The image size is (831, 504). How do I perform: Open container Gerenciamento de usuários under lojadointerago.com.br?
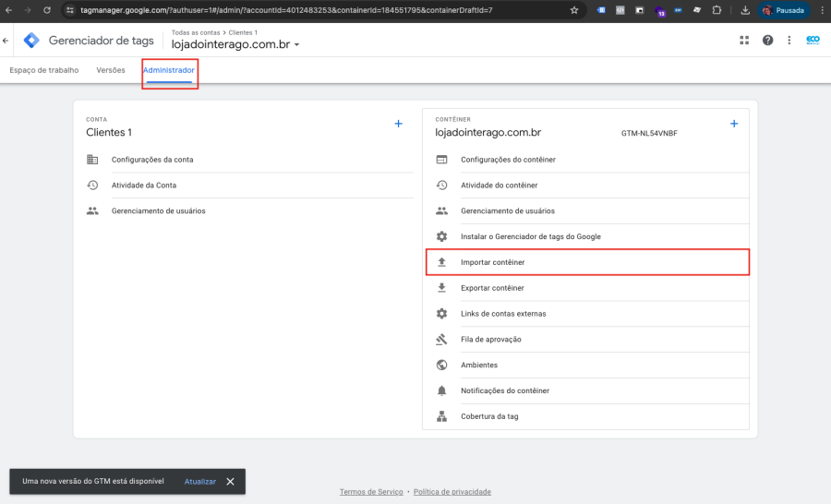point(507,211)
